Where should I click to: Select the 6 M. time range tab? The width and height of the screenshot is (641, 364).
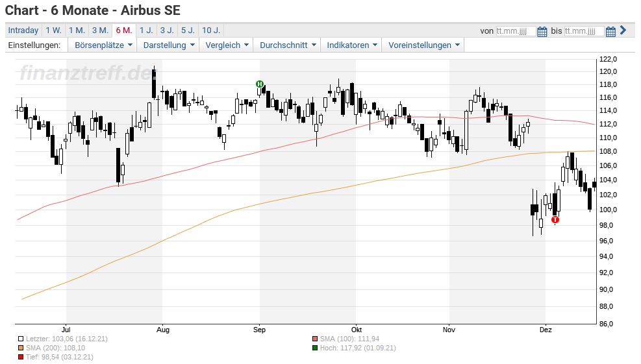pos(124,30)
